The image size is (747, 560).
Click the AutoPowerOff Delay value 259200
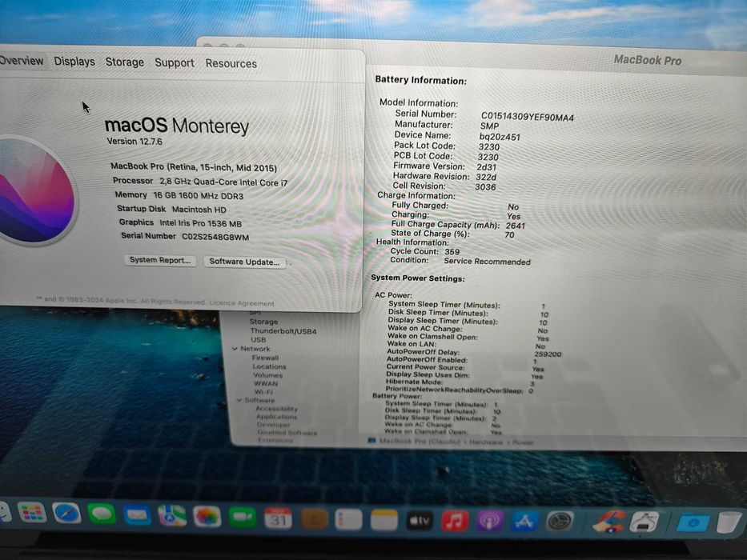pos(548,354)
